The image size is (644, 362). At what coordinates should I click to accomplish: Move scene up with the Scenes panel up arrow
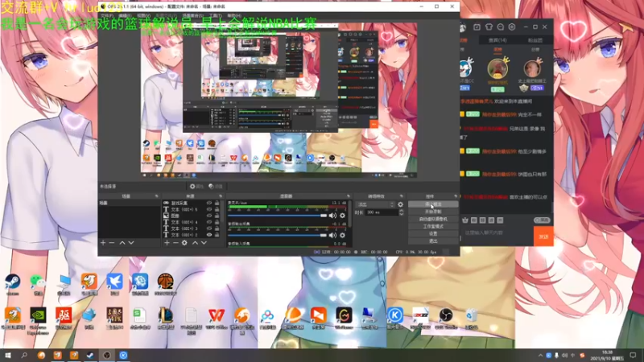pyautogui.click(x=122, y=243)
